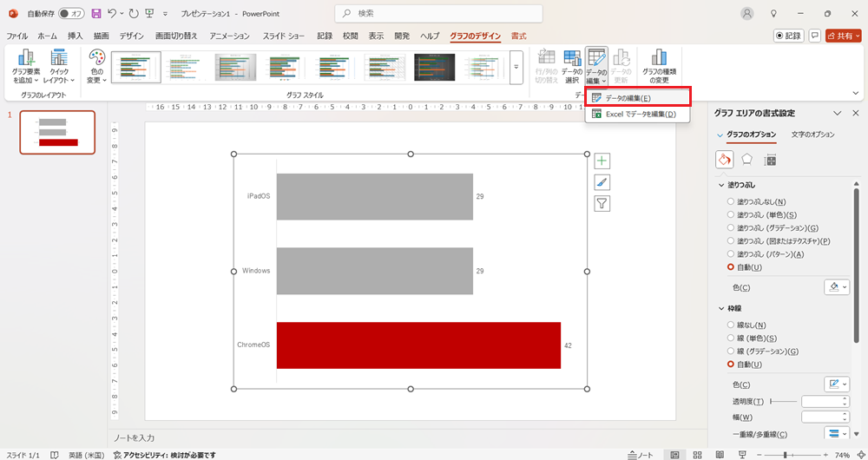
Task: Close the format pane X button
Action: point(855,113)
